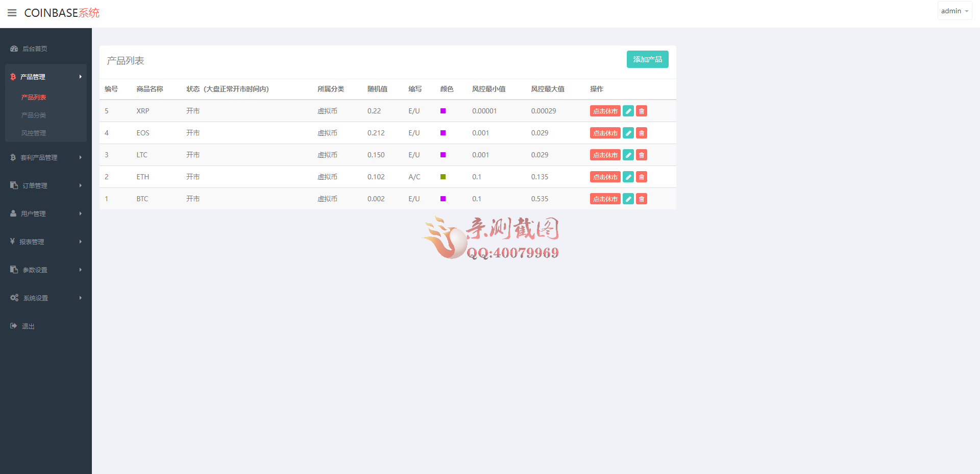Image resolution: width=980 pixels, height=474 pixels.
Task: Click the 报表管理 yen icon in sidebar
Action: 13,242
